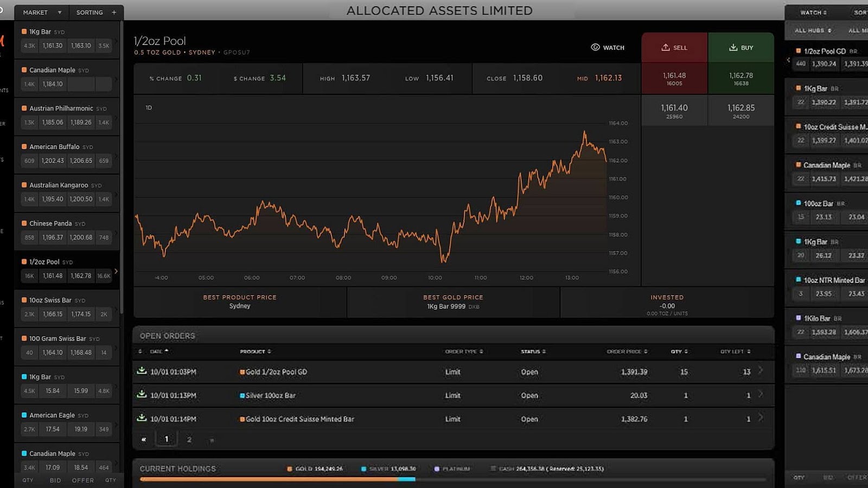
Task: Click the holdings allocation progress bar
Action: [456, 479]
